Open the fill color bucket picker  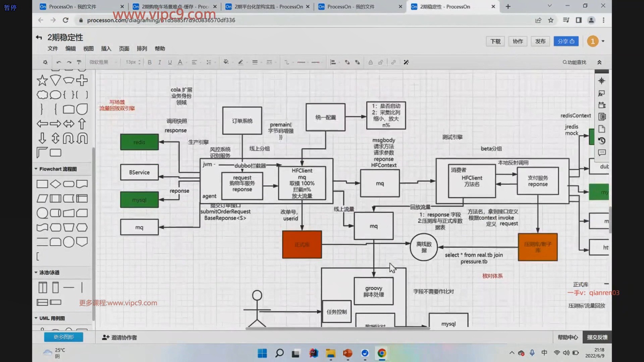coord(226,62)
